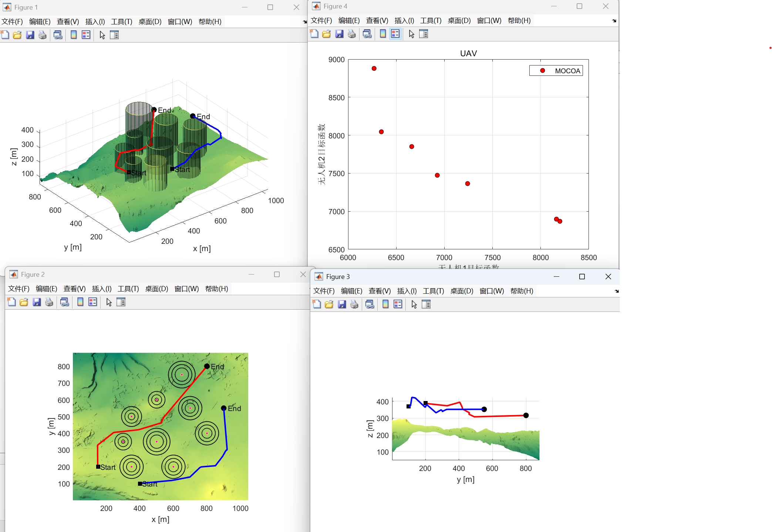This screenshot has height=532, width=772.
Task: Click Link Plot icon in Figure 3 toolbar
Action: pos(370,304)
